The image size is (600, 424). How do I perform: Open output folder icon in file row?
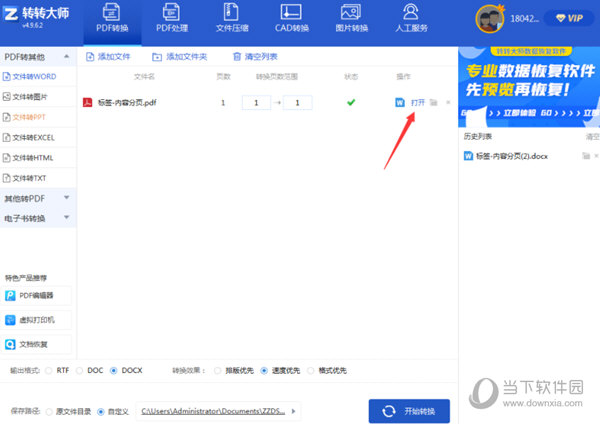pos(434,103)
